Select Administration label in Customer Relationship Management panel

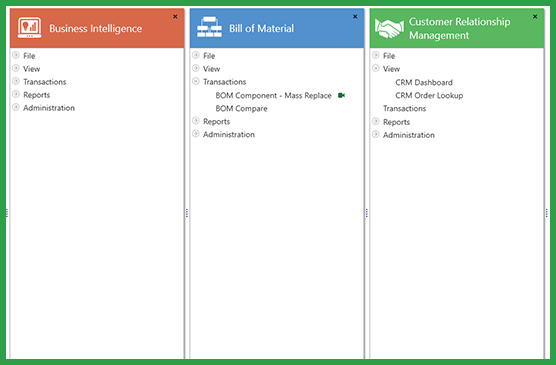[409, 135]
